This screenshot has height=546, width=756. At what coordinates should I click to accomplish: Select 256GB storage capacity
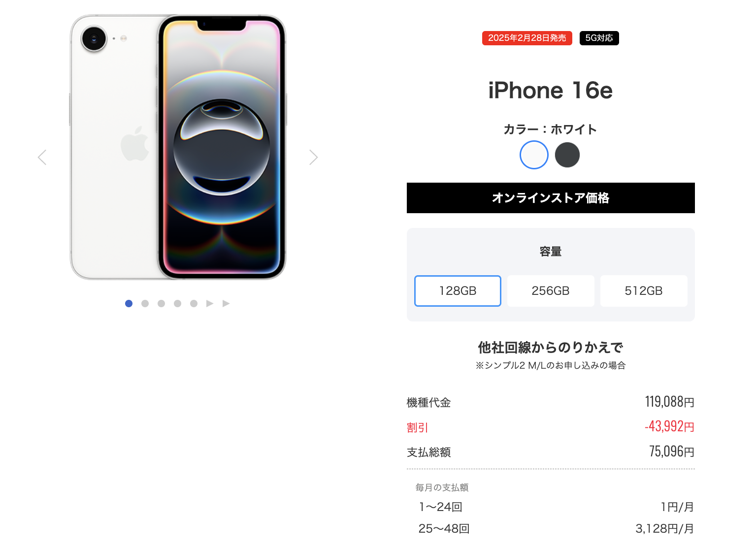(551, 291)
